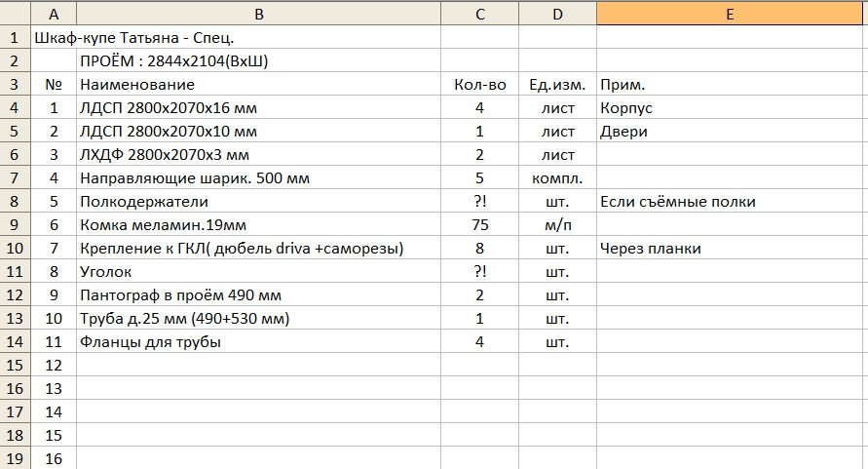This screenshot has height=469, width=868.
Task: Select the quantity cell with value 75
Action: pyautogui.click(x=479, y=225)
